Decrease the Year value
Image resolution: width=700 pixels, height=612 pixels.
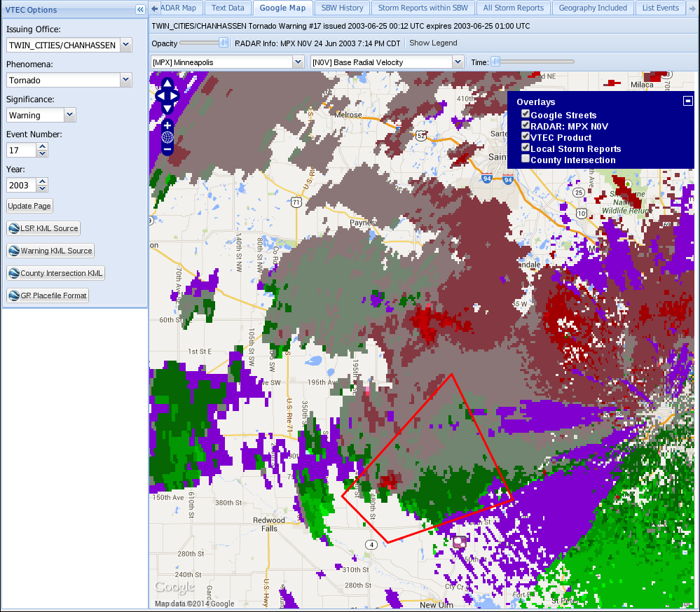(x=43, y=188)
